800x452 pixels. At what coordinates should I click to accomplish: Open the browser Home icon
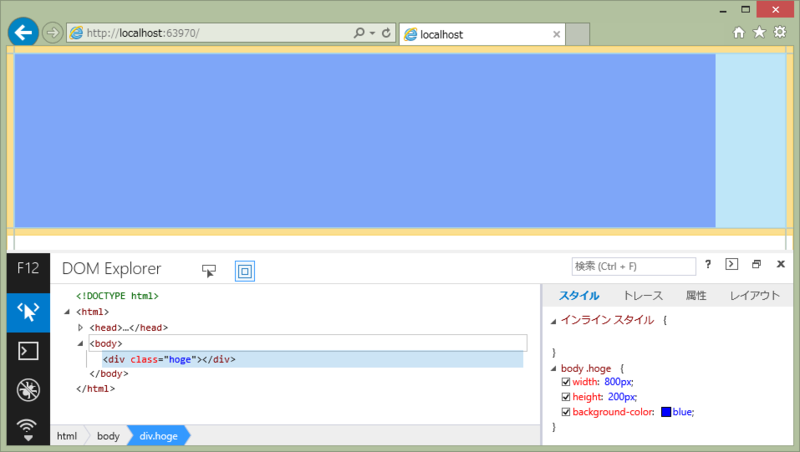coord(738,33)
